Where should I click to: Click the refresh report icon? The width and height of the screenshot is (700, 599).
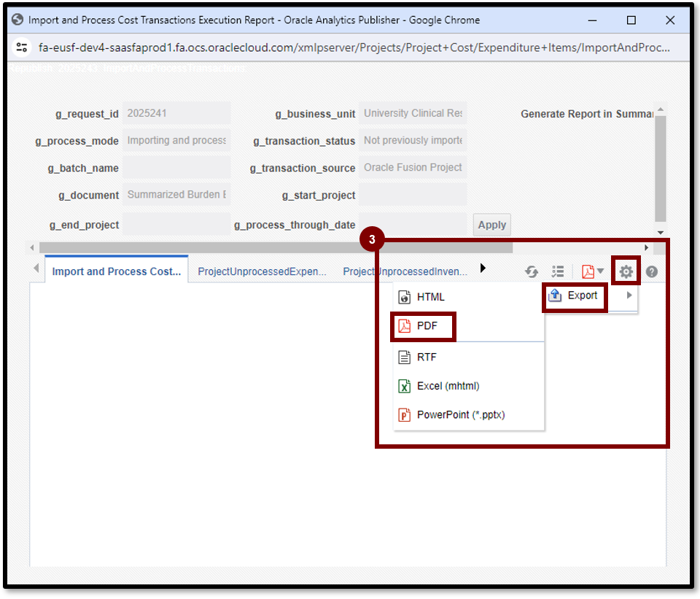(532, 271)
